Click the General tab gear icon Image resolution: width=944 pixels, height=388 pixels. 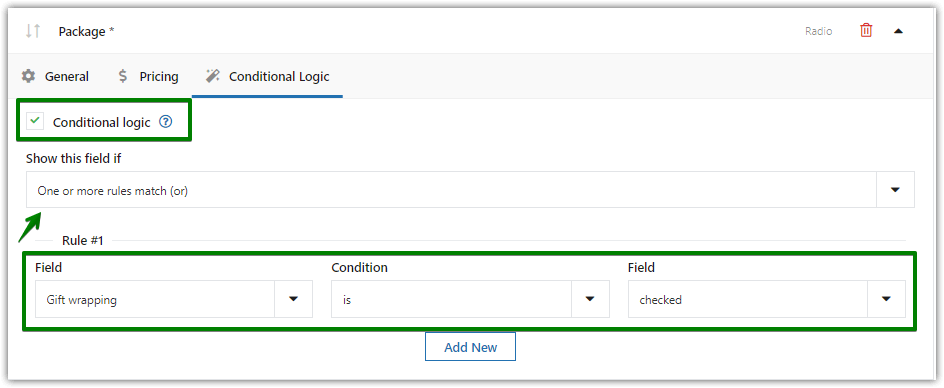click(28, 77)
